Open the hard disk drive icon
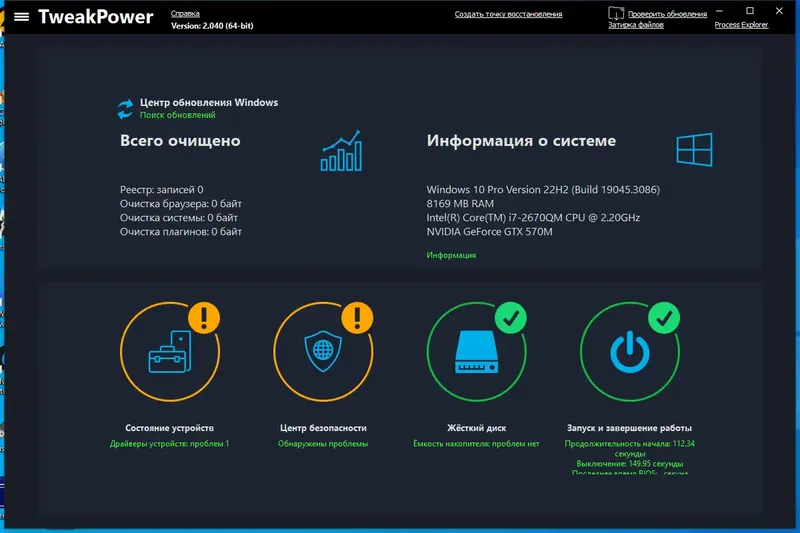The width and height of the screenshot is (800, 533). pos(476,352)
